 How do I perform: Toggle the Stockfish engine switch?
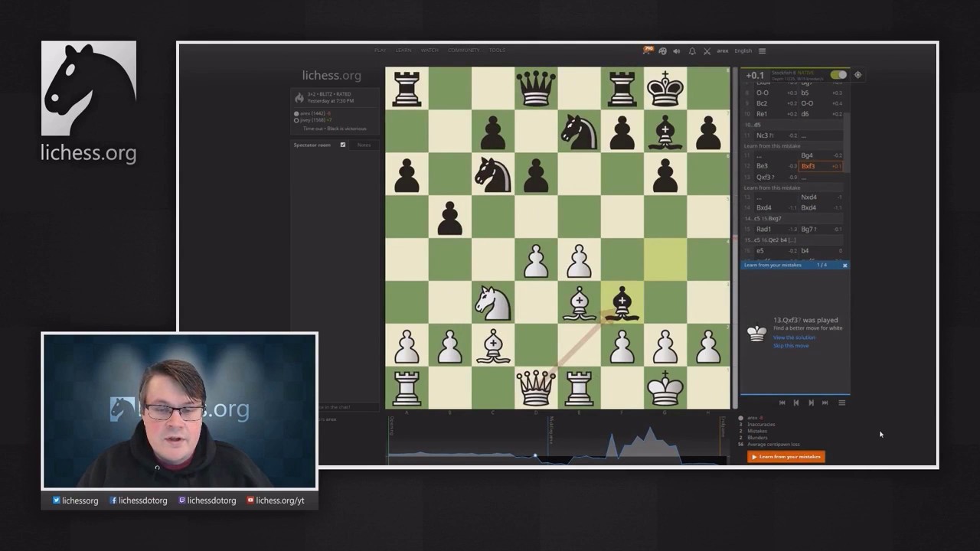pos(838,75)
